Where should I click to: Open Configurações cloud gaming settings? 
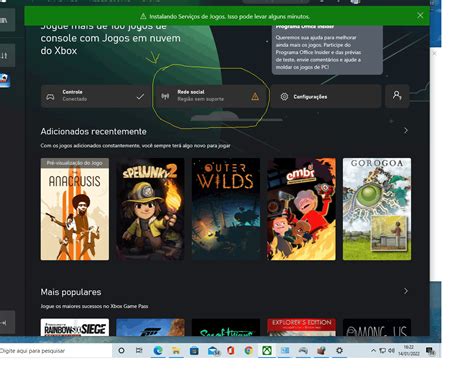click(x=326, y=96)
